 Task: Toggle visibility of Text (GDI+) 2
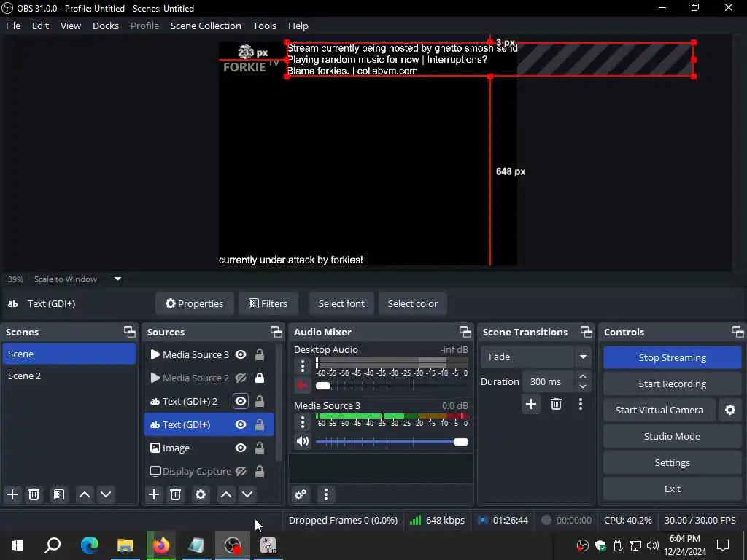[x=241, y=401]
